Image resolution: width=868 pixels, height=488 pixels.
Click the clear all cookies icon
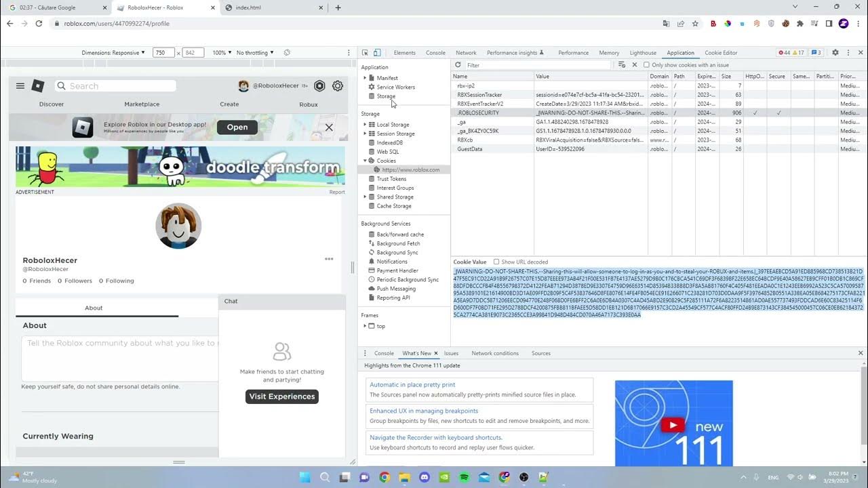pyautogui.click(x=622, y=65)
